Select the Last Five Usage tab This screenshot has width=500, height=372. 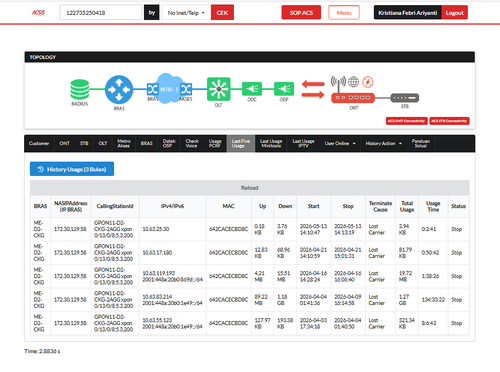[x=241, y=143]
